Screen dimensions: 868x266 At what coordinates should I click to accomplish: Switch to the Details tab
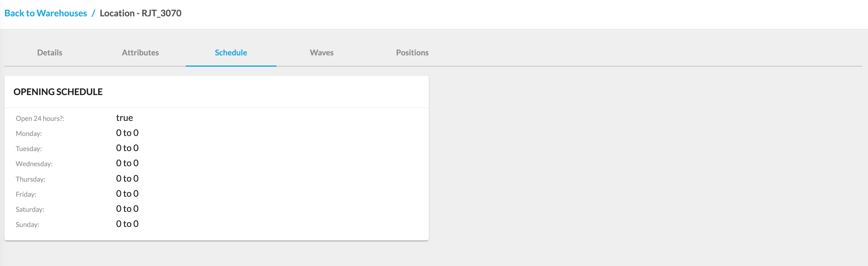(49, 53)
